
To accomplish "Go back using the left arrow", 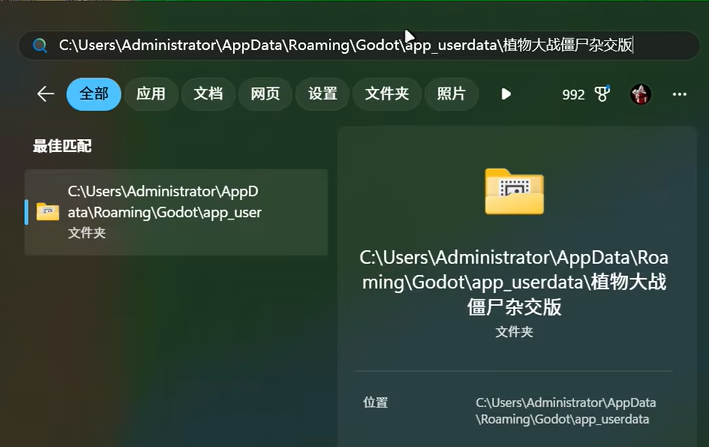I will pos(45,94).
